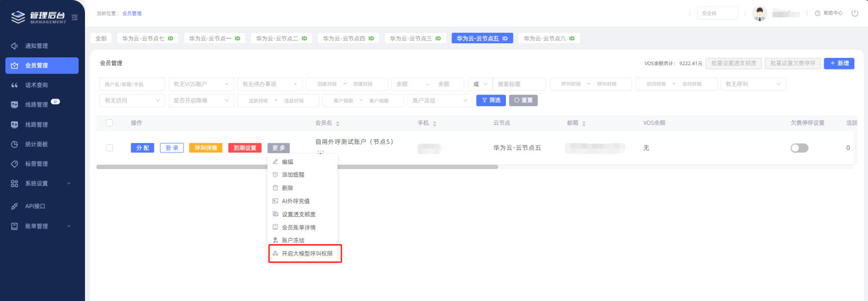Switch to the 华为云-云节点四 tab

(x=349, y=38)
